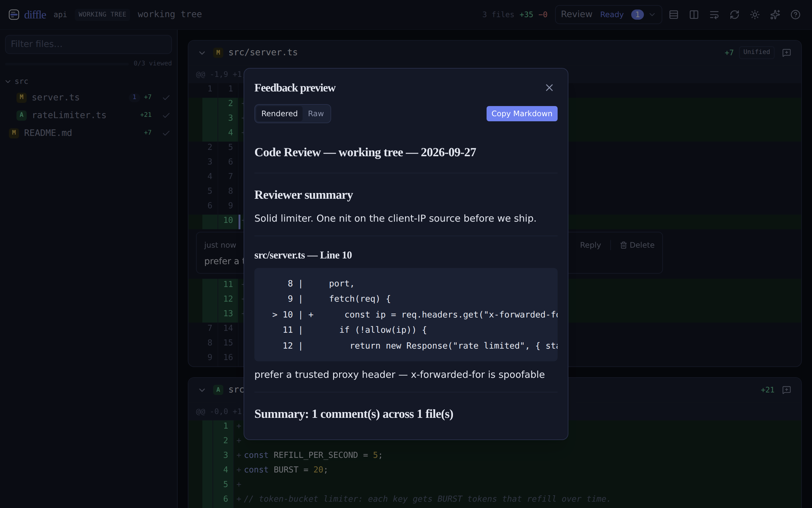
Task: Click the 0/3 viewed progress bar
Action: [67, 63]
